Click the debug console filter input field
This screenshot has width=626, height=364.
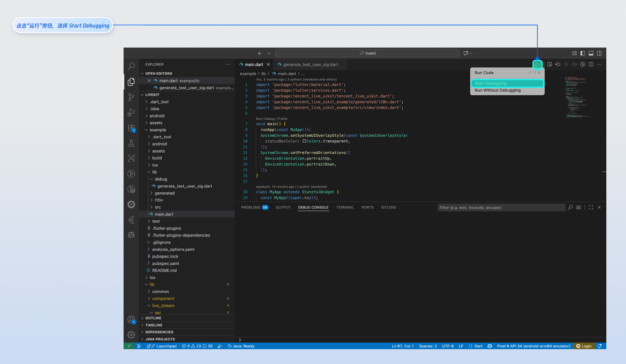(501, 207)
